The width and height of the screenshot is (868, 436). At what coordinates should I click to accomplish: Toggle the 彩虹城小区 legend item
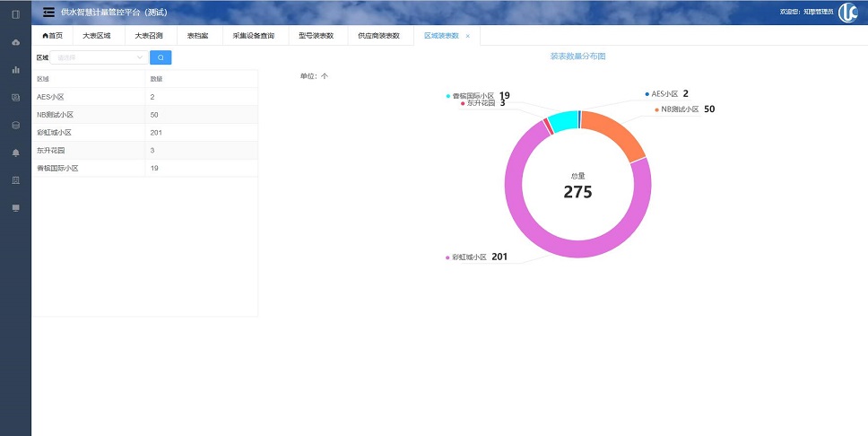click(468, 257)
